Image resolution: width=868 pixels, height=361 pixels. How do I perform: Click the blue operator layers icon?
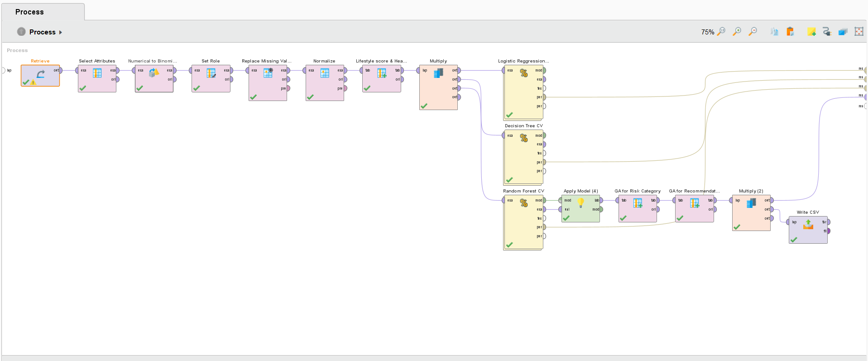pyautogui.click(x=843, y=31)
